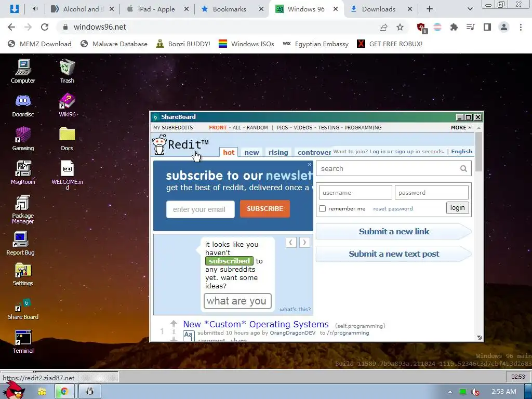Screen dimensions: 532x399
Task: Click the Angry Birds start button
Action: (15, 391)
